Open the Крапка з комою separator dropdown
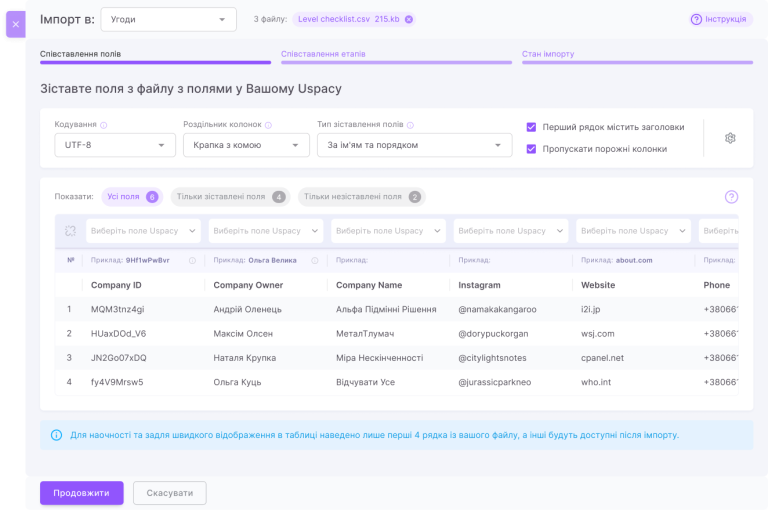This screenshot has width=768, height=510. click(x=246, y=145)
